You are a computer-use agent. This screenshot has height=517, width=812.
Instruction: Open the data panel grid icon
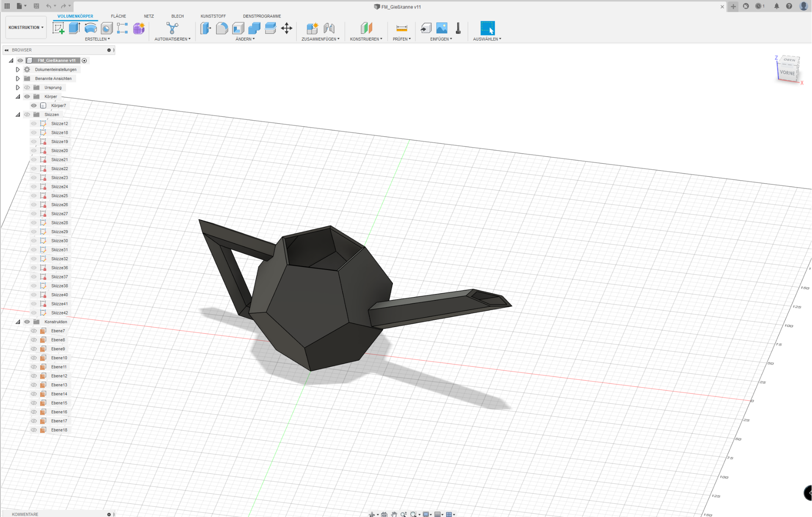pos(7,6)
